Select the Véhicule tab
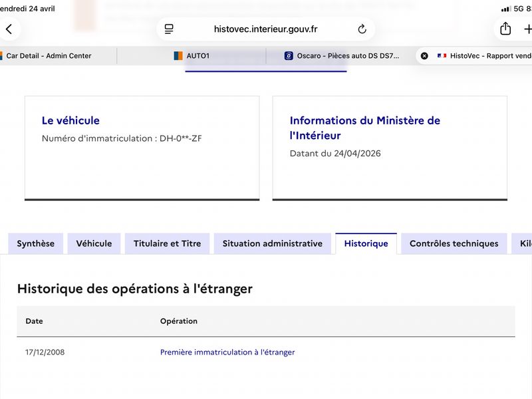Screen dimensions: 532x399 (x=94, y=243)
